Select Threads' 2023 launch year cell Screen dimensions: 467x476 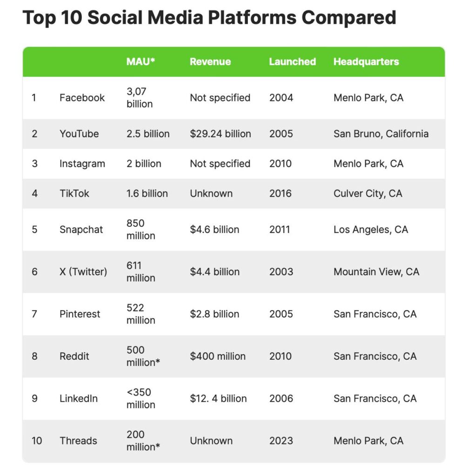[281, 441]
